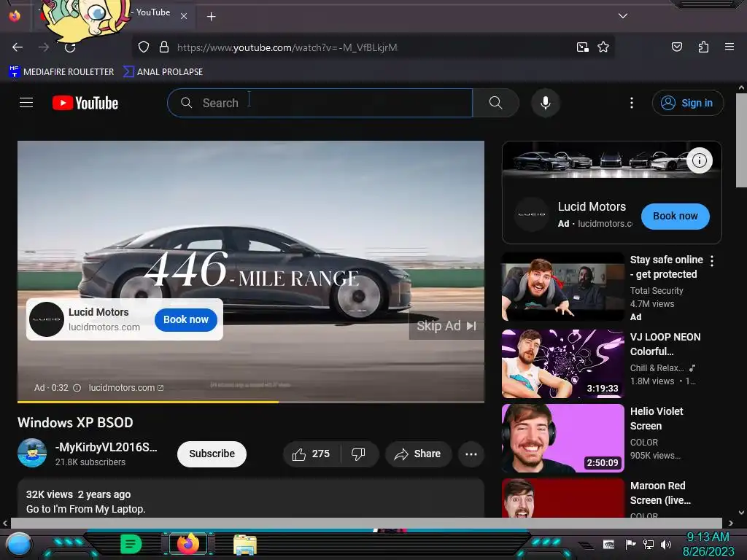The image size is (747, 560).
Task: Click the Start orb button
Action: (x=19, y=545)
